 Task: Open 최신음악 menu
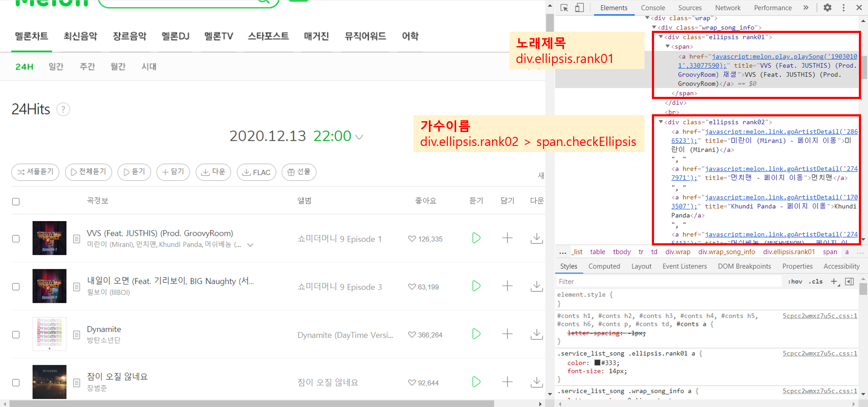point(80,36)
